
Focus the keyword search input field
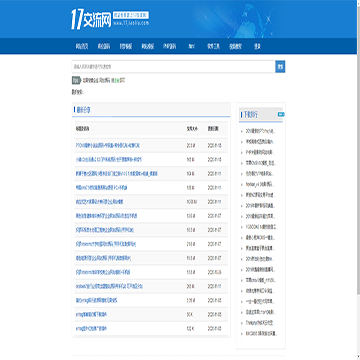coord(173,67)
